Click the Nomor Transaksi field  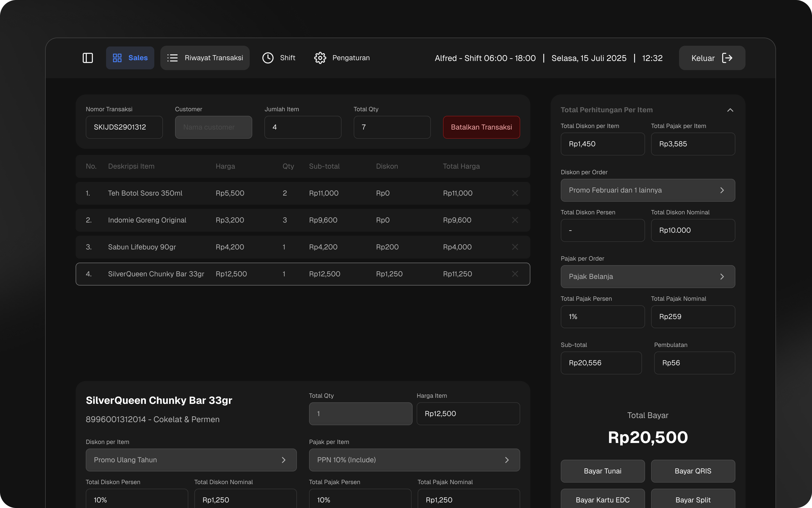tap(124, 127)
